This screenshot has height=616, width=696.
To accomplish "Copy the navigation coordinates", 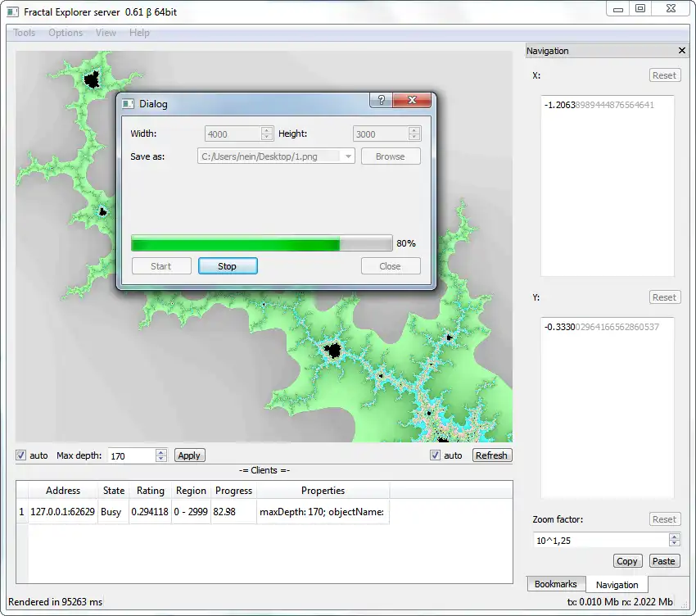I will pyautogui.click(x=627, y=561).
